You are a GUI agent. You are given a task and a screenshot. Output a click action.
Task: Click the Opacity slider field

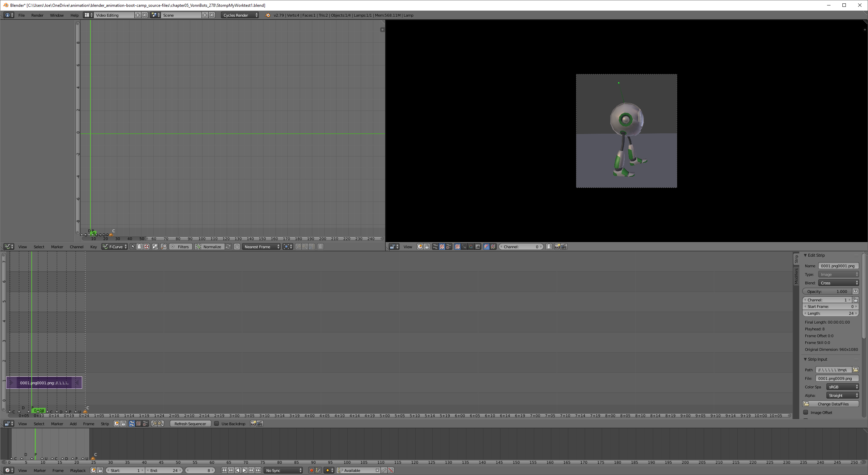point(827,291)
